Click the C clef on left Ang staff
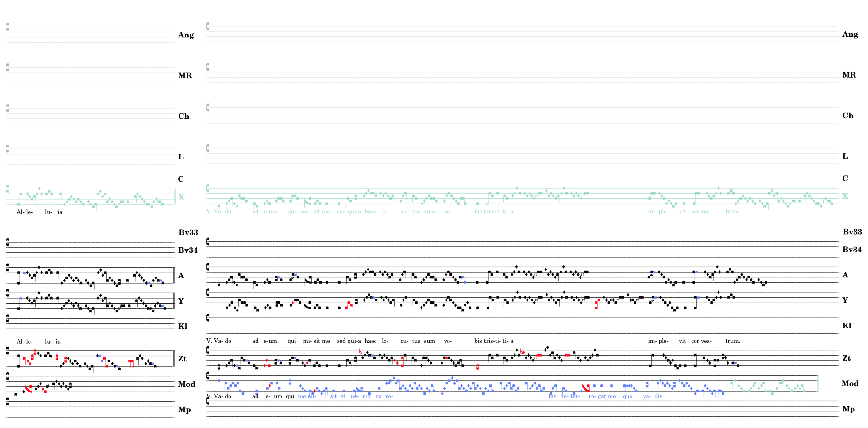The width and height of the screenshot is (868, 428). (7, 27)
